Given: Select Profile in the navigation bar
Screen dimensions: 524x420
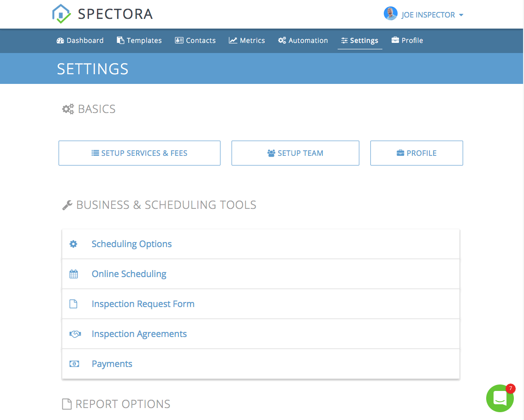Looking at the screenshot, I should click(407, 41).
